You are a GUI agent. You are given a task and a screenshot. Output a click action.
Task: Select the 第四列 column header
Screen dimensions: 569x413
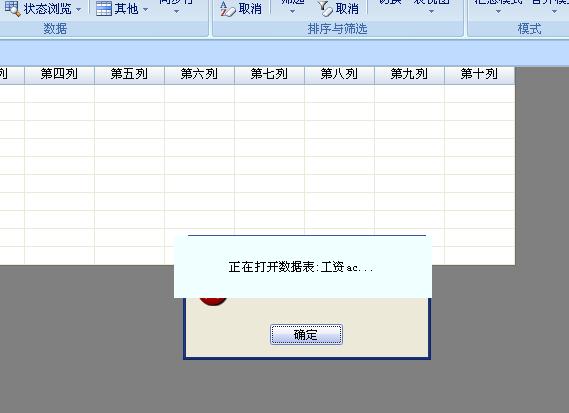coord(60,75)
